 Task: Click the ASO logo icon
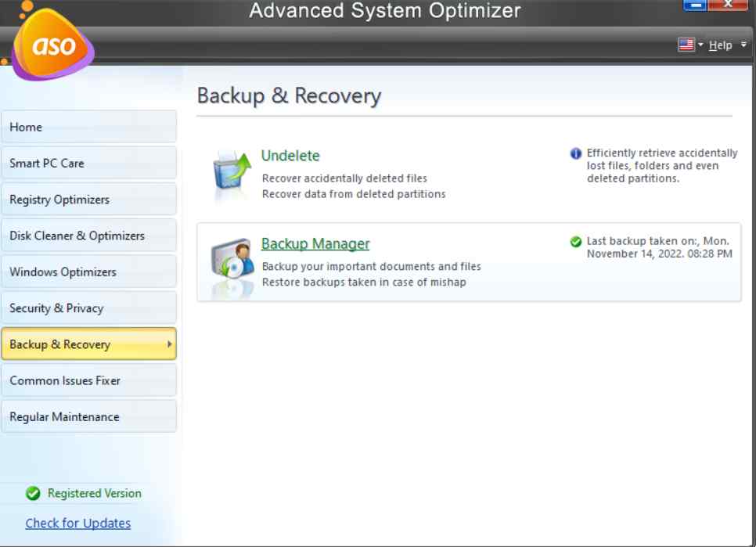click(52, 45)
